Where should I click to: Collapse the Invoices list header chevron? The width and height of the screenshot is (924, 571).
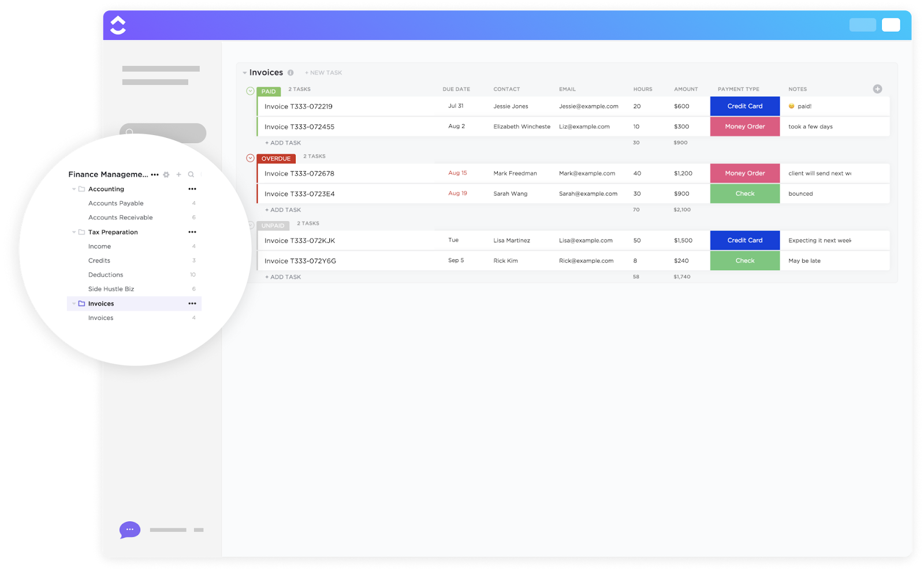coord(243,72)
